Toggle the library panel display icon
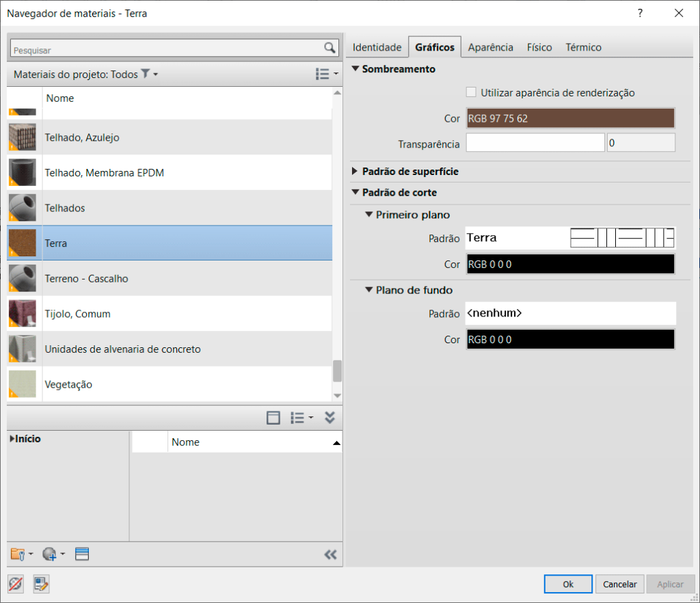The width and height of the screenshot is (700, 603). point(273,418)
